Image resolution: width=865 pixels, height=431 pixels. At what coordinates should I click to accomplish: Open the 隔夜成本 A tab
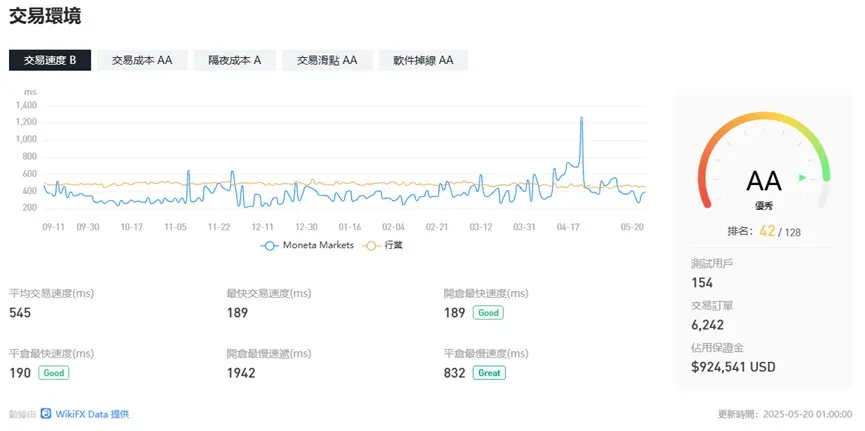[x=235, y=60]
